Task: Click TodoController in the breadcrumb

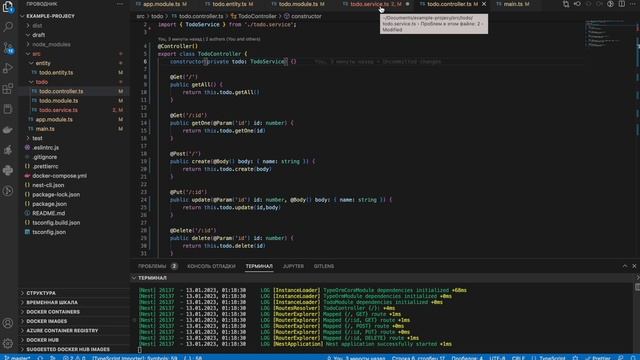Action: click(257, 16)
